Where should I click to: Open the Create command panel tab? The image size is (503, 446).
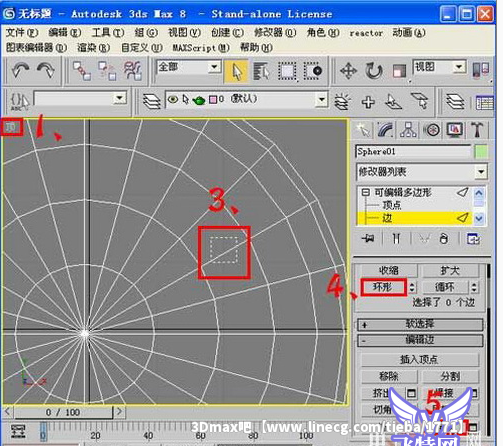coord(363,130)
